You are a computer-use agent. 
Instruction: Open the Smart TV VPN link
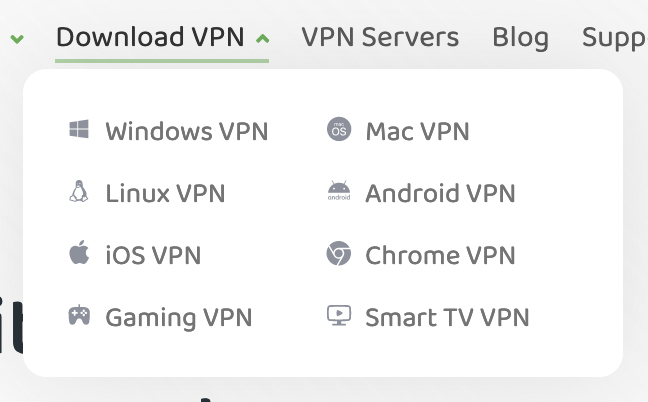(x=447, y=317)
